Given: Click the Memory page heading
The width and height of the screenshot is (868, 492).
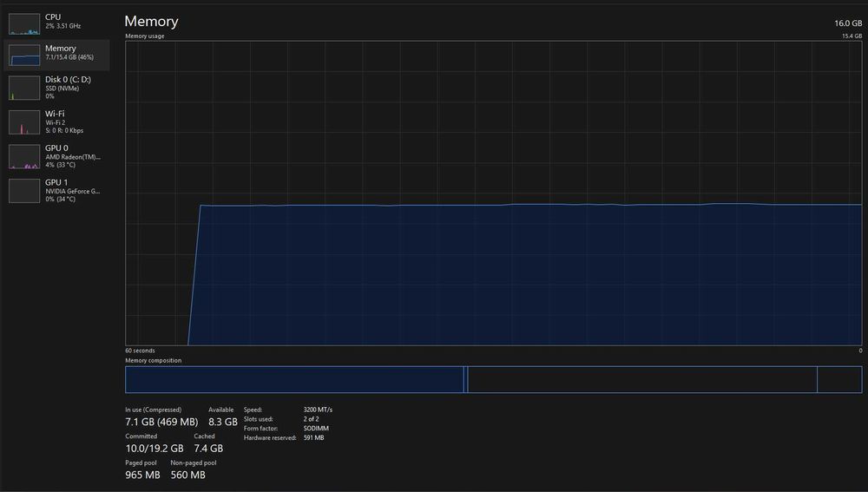Looking at the screenshot, I should pos(151,21).
